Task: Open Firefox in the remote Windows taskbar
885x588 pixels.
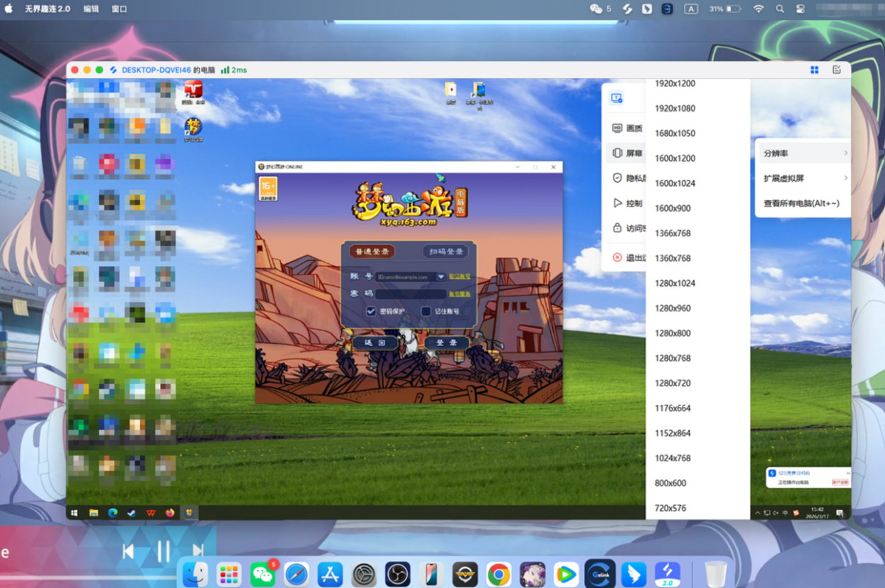Action: click(x=170, y=513)
